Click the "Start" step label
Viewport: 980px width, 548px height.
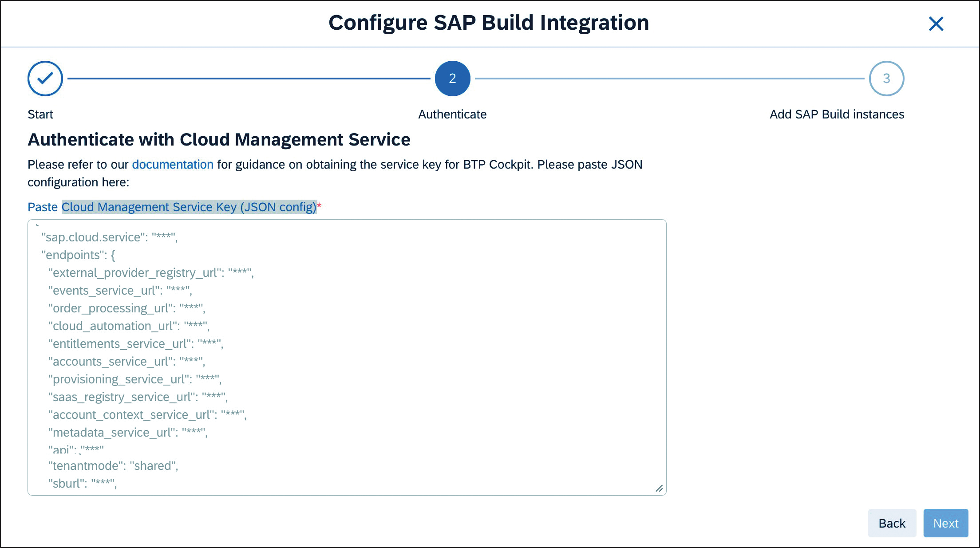40,114
